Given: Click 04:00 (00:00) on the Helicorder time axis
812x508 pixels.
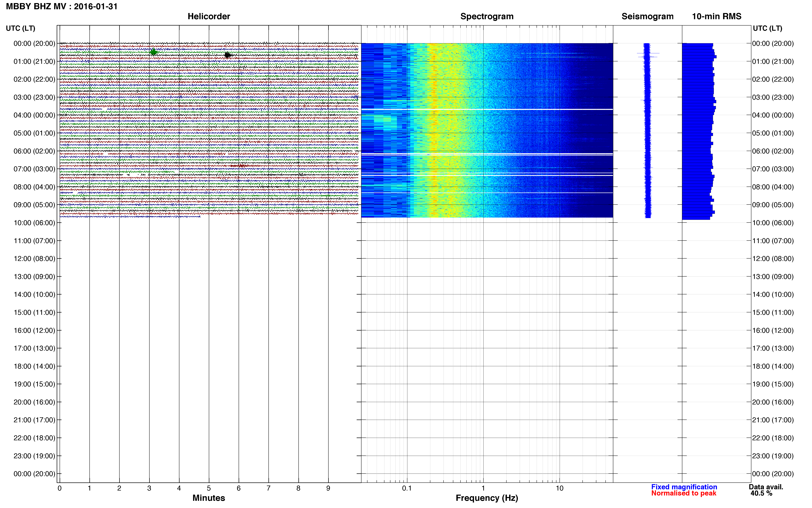Looking at the screenshot, I should point(34,115).
